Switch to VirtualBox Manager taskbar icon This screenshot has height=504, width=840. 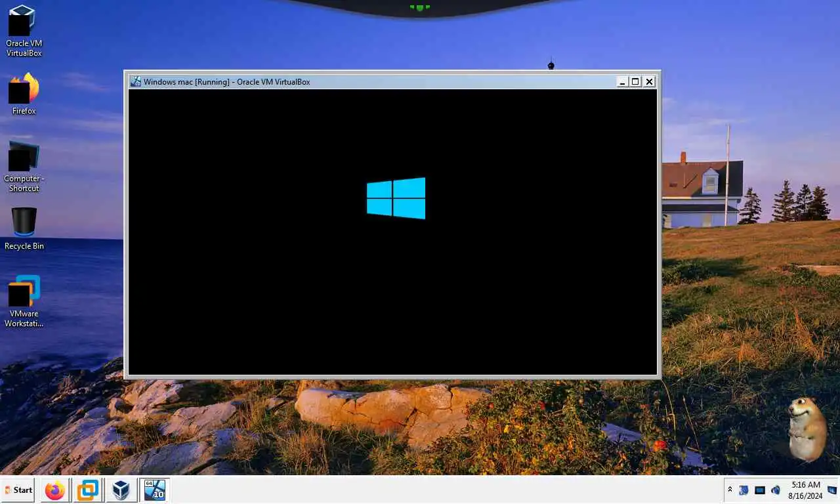point(121,490)
